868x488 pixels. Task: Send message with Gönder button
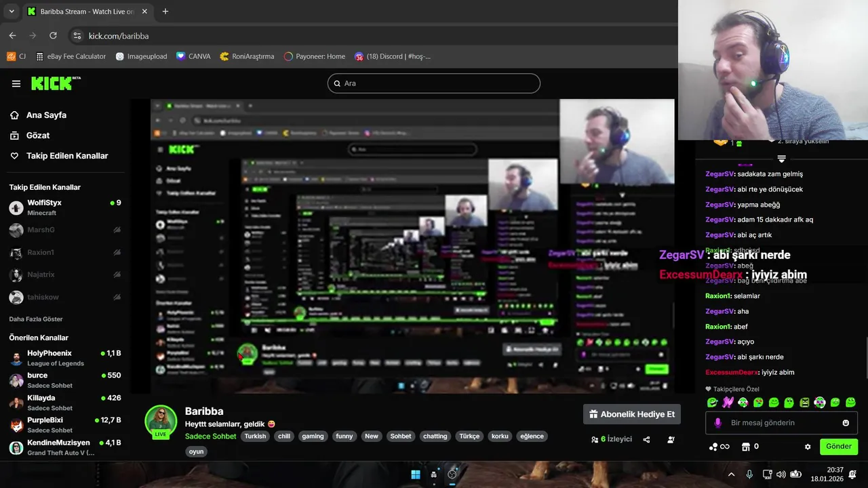839,447
